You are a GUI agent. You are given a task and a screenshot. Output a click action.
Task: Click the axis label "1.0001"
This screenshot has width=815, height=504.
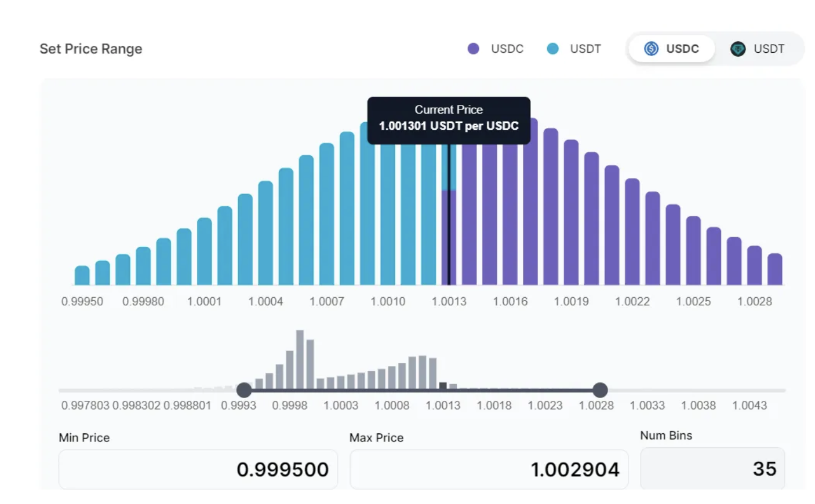point(204,301)
